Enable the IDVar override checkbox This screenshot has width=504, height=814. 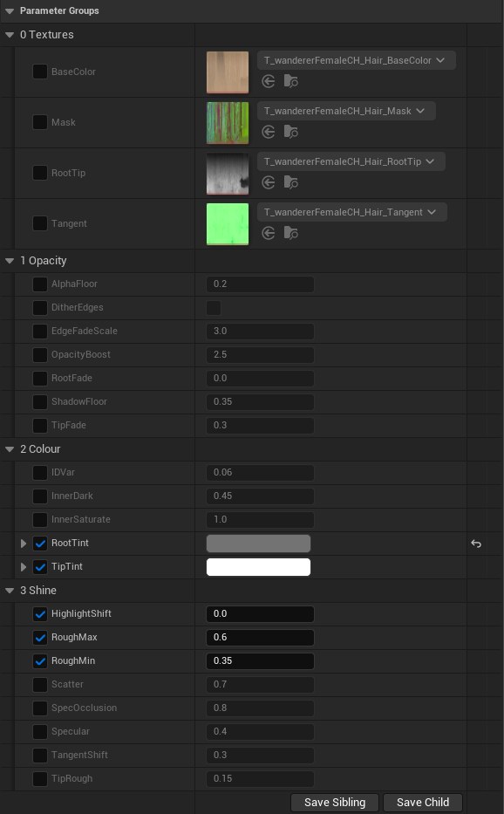tap(40, 472)
